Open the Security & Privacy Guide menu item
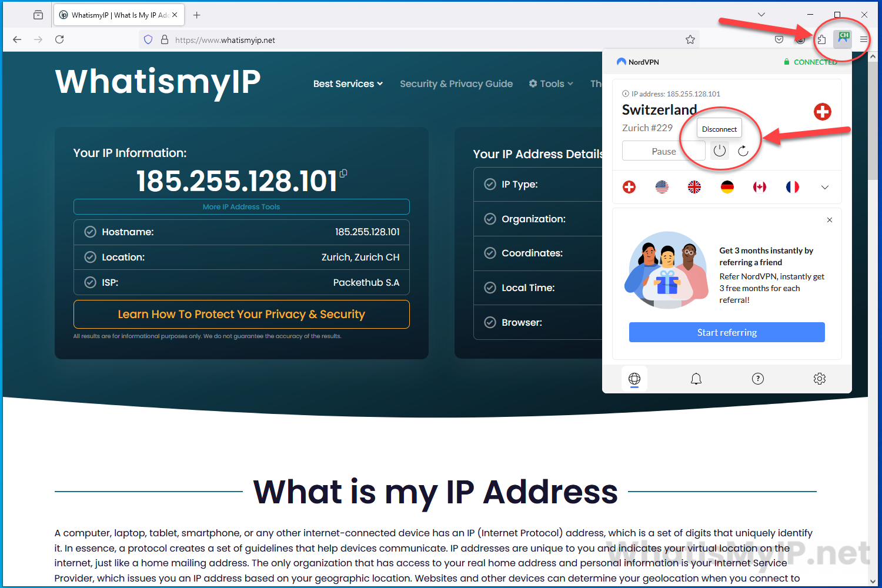882x588 pixels. click(456, 83)
